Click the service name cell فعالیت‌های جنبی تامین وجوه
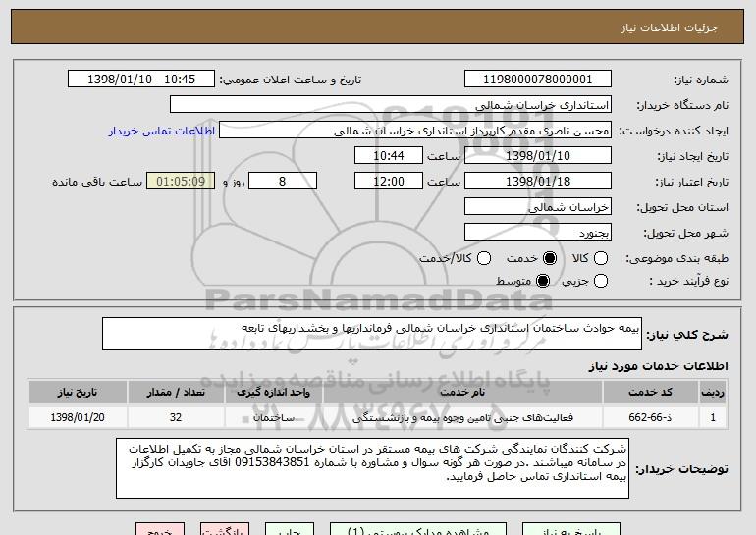Viewport: 756px width, 535px height. (462, 417)
